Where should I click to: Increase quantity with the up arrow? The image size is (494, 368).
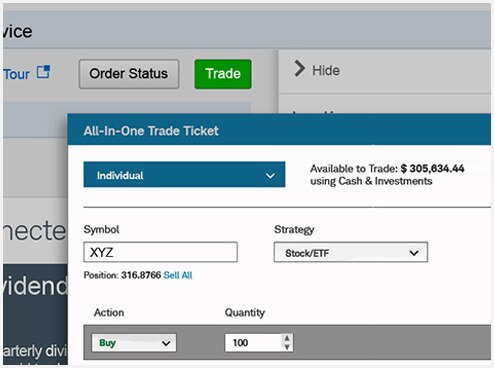(287, 338)
